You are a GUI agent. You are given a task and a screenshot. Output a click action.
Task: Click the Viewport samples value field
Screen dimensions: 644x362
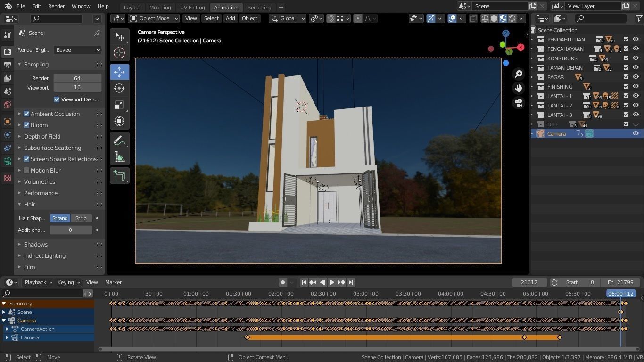tap(77, 87)
